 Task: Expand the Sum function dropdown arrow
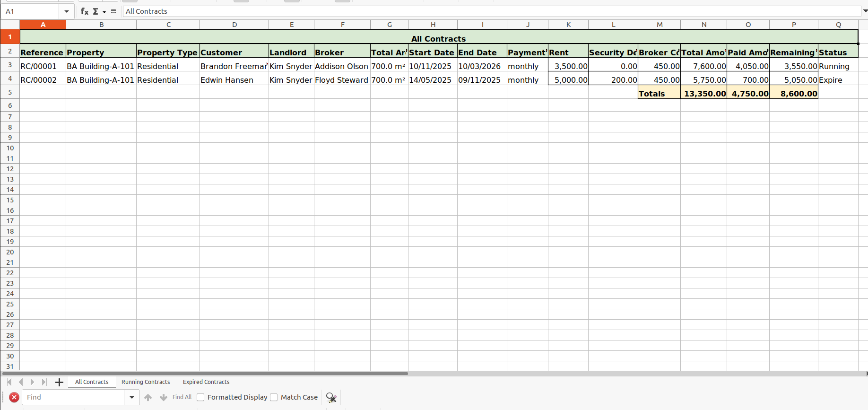pos(104,12)
